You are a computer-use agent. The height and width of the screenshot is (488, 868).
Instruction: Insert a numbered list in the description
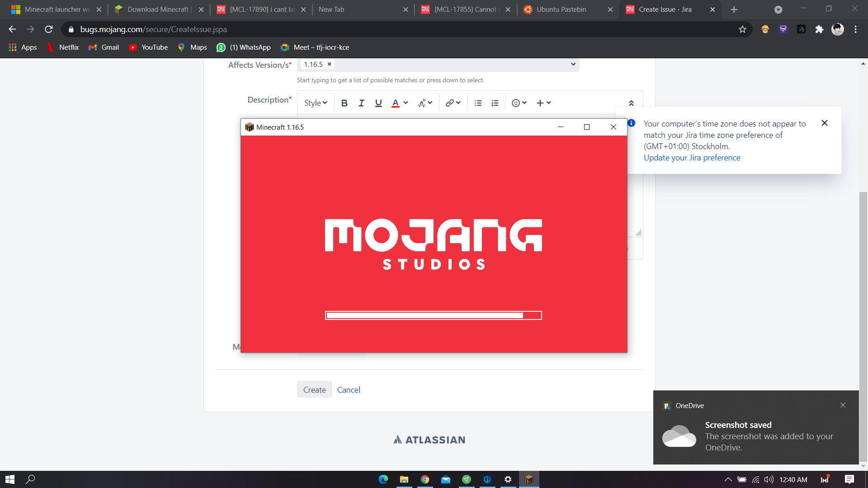click(x=495, y=103)
